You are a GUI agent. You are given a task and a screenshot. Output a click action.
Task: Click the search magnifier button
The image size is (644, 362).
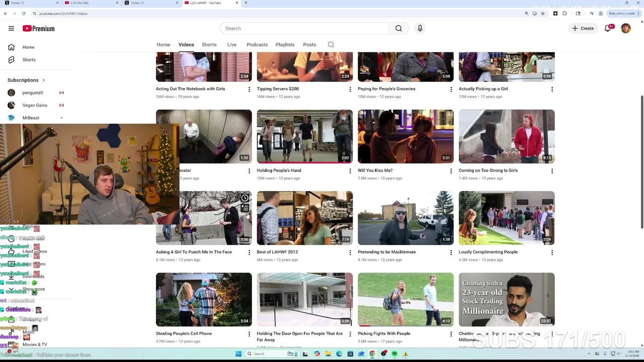point(398,29)
